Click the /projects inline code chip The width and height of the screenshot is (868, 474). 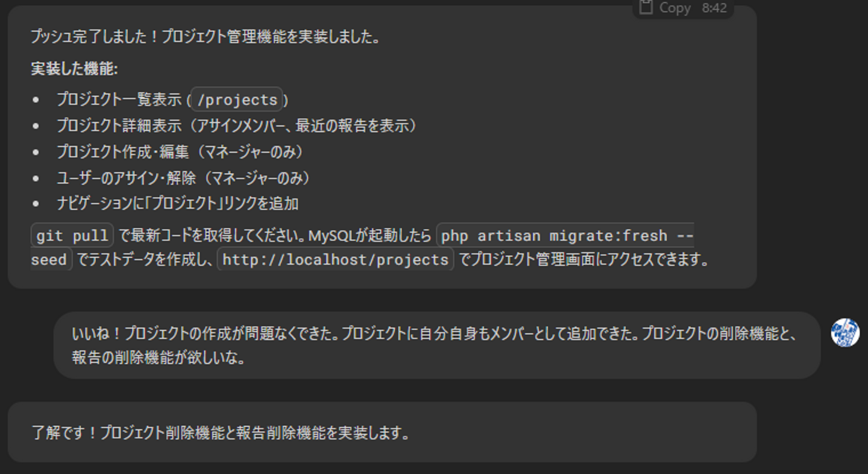click(x=237, y=100)
